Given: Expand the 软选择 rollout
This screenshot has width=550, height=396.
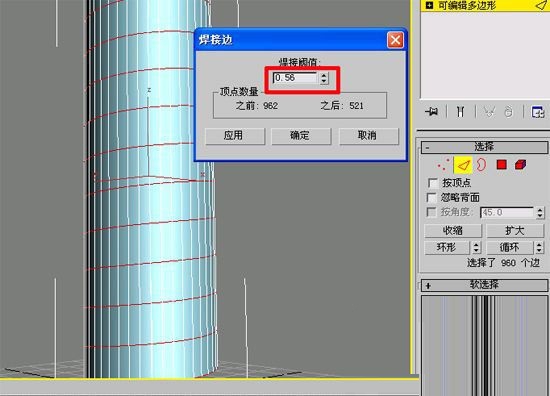Looking at the screenshot, I should (x=484, y=285).
